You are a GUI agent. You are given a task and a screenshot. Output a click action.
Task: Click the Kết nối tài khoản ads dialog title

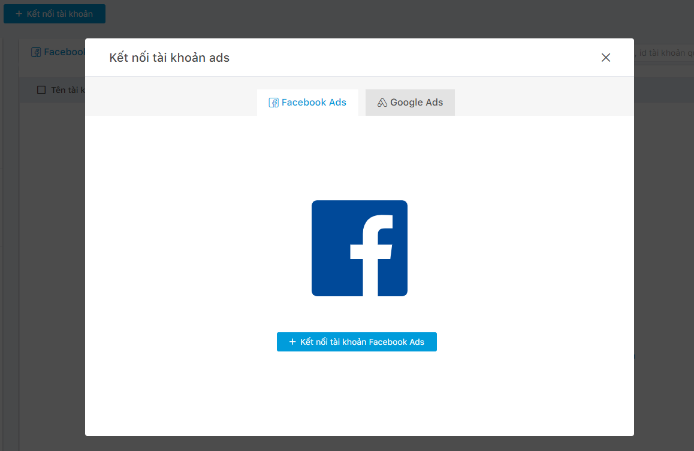tap(169, 58)
